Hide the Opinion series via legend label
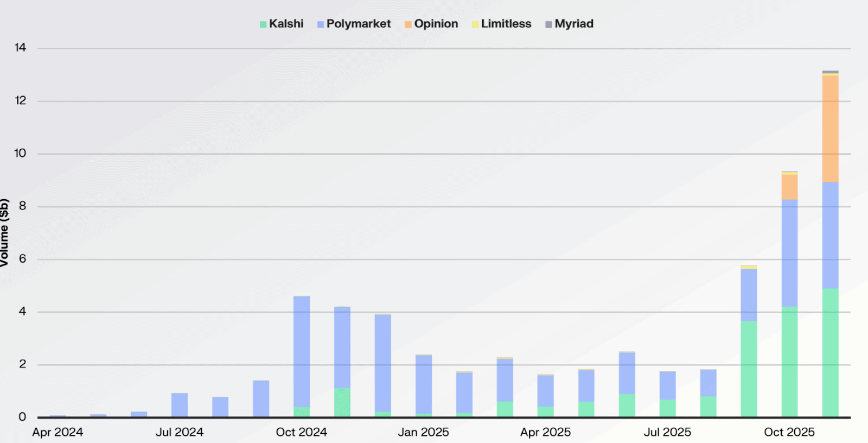Screen dimensions: 868x443 pos(436,24)
